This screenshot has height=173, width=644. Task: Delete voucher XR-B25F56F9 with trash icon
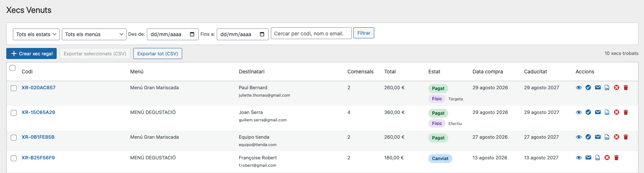pyautogui.click(x=616, y=158)
